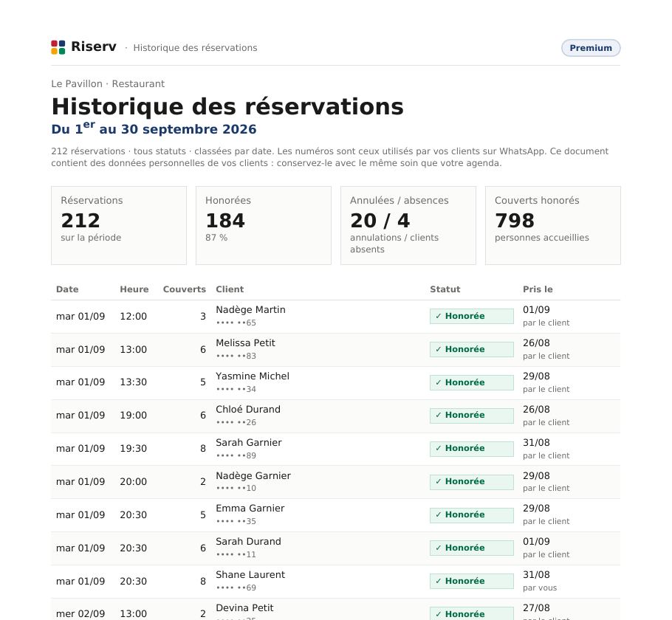
Task: Click client name Sarah Garnier
Action: 249,442
